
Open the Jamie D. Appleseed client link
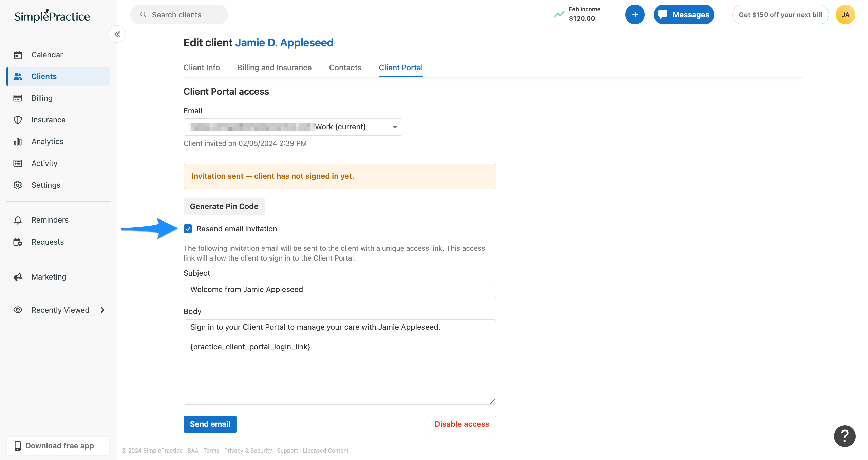[x=284, y=43]
